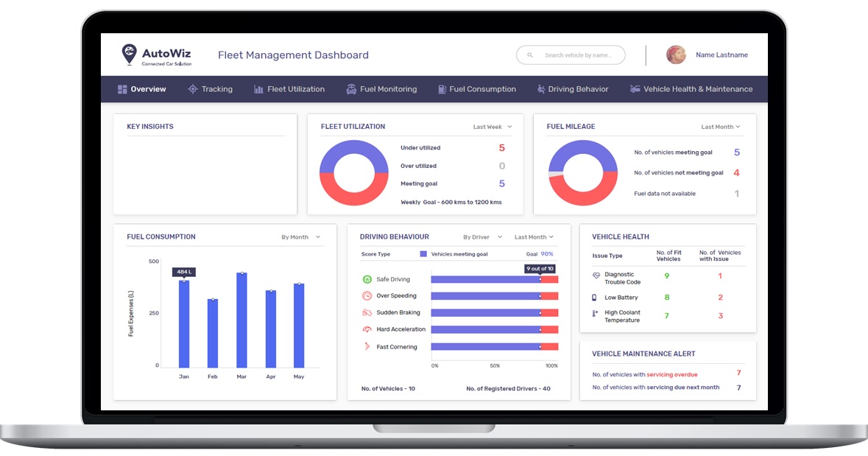Click the search vehicle by name field

tap(571, 55)
